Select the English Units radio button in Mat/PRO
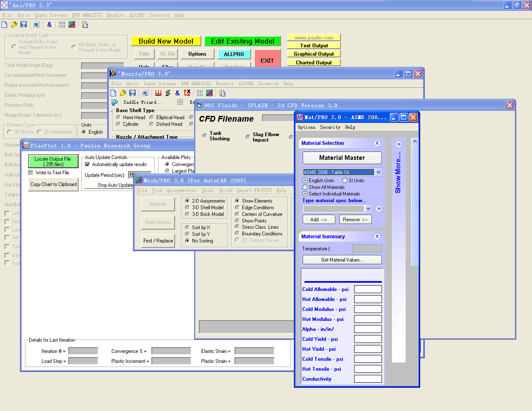 coord(305,181)
